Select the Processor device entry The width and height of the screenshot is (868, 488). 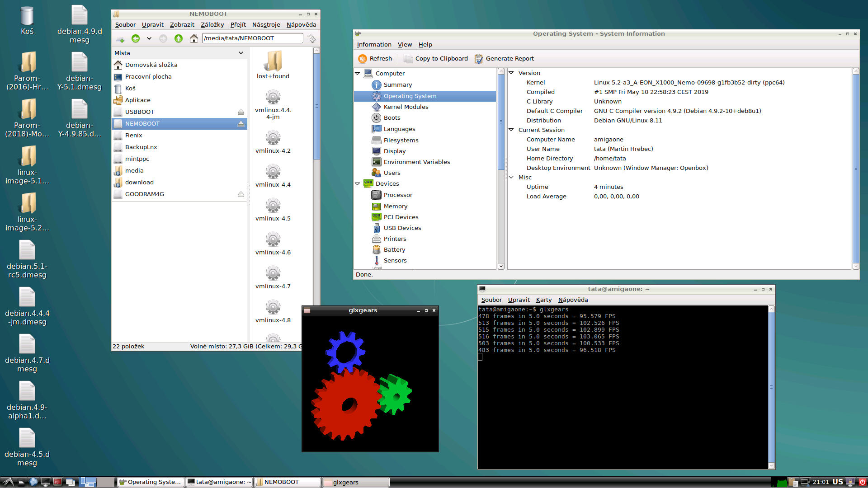(x=398, y=195)
